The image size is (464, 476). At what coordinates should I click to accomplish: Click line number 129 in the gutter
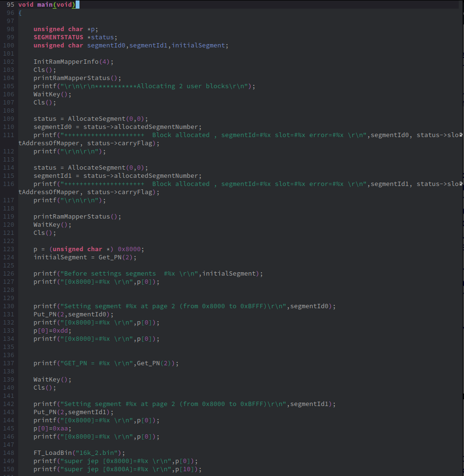click(9, 298)
